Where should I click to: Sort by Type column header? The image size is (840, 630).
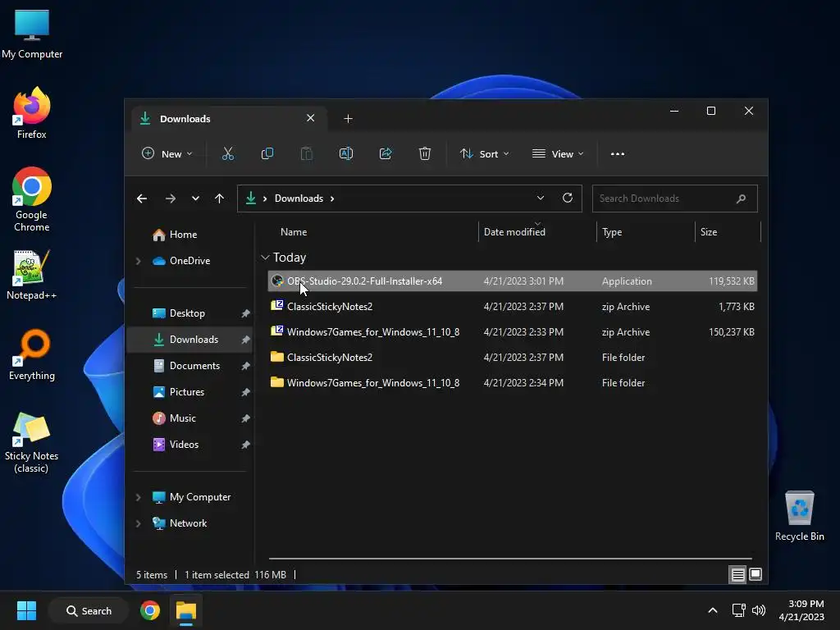pos(612,232)
